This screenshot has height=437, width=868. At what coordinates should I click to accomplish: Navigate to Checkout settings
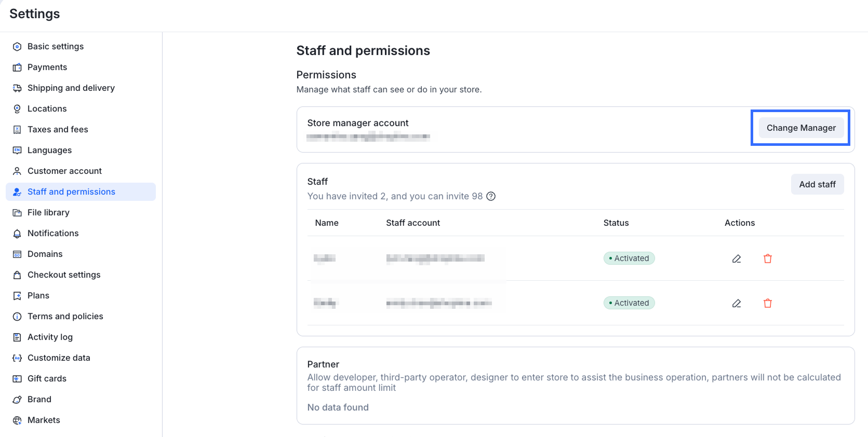(64, 275)
